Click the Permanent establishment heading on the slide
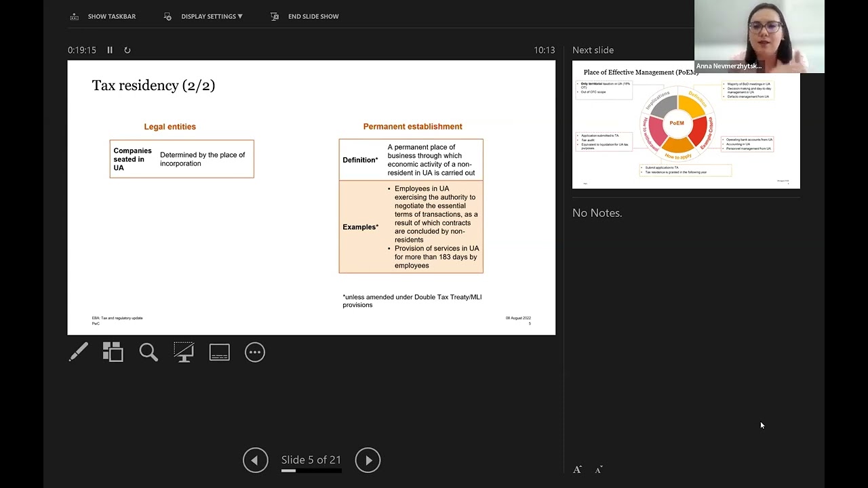Screen dimensions: 868x488 pos(412,127)
